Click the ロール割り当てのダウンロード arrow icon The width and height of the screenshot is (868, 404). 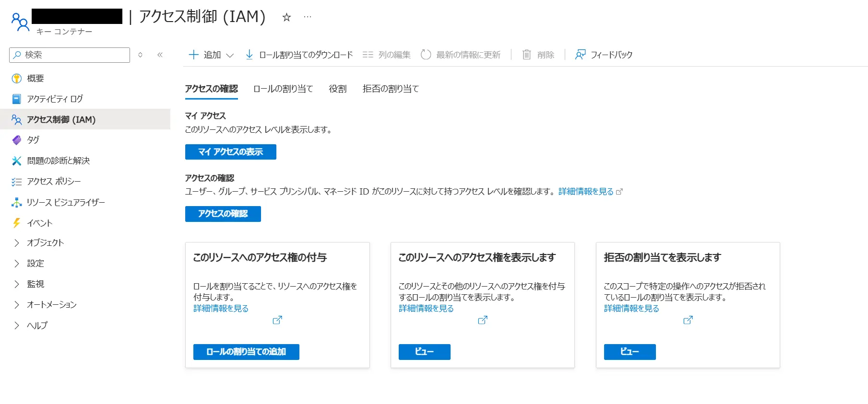click(249, 55)
